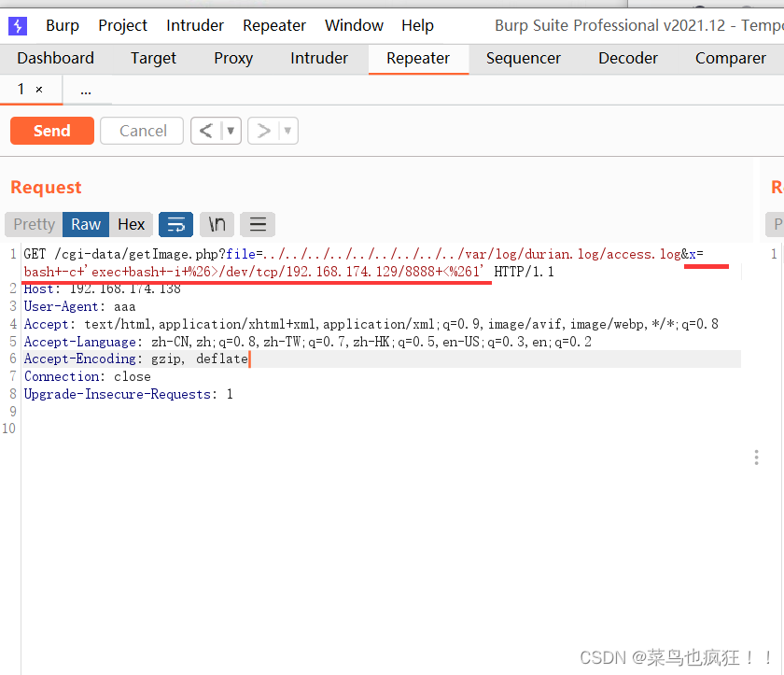This screenshot has width=784, height=675.
Task: Switch request view to Pretty
Action: coord(34,224)
